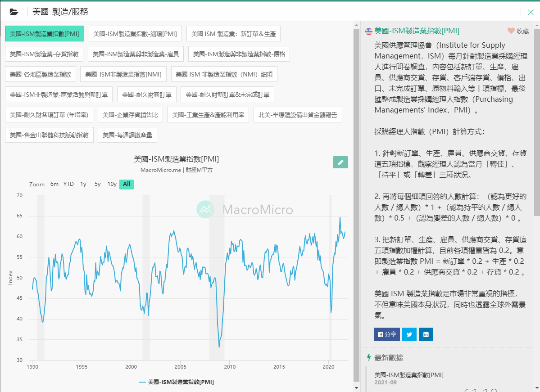Open 美國-ISM非製造業-商業活動與新訂單 chart

(59, 95)
